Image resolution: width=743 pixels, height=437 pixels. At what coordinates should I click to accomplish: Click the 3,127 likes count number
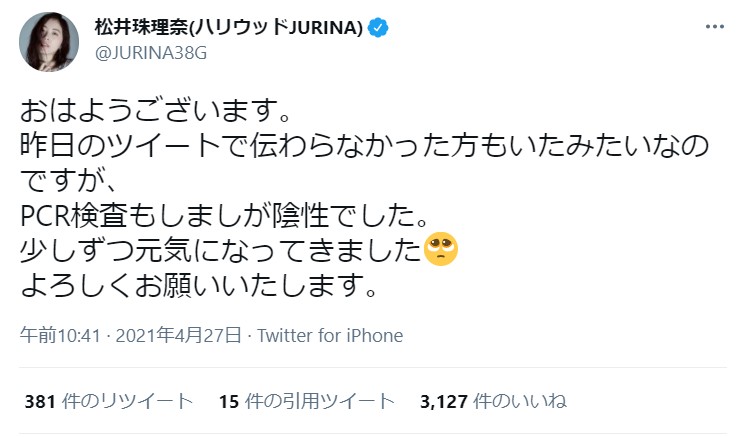click(446, 402)
